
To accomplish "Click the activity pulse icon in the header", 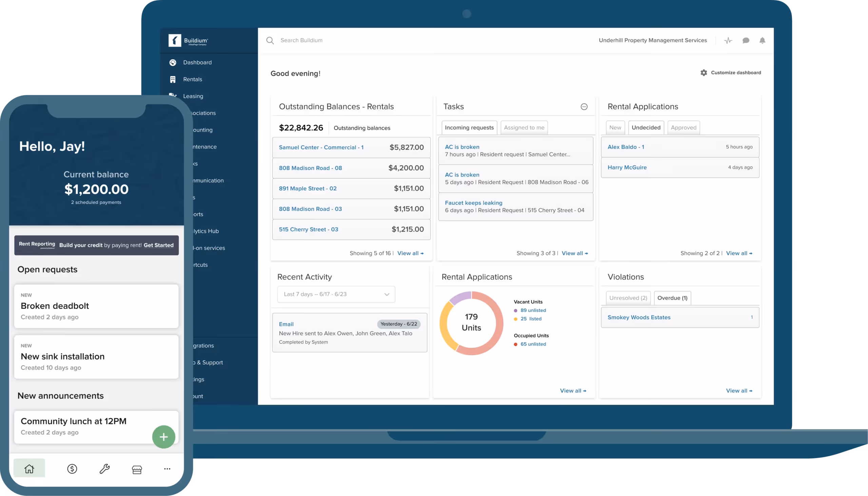I will [x=728, y=40].
